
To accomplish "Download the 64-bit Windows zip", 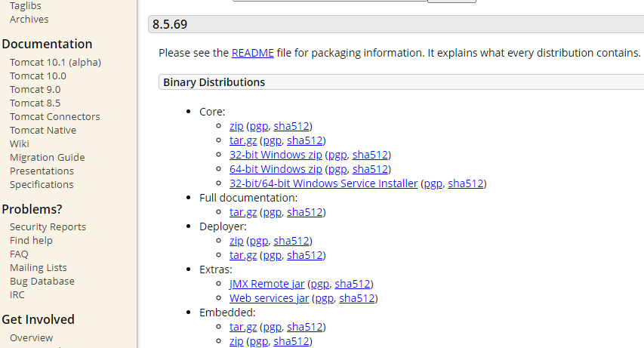I will [276, 169].
